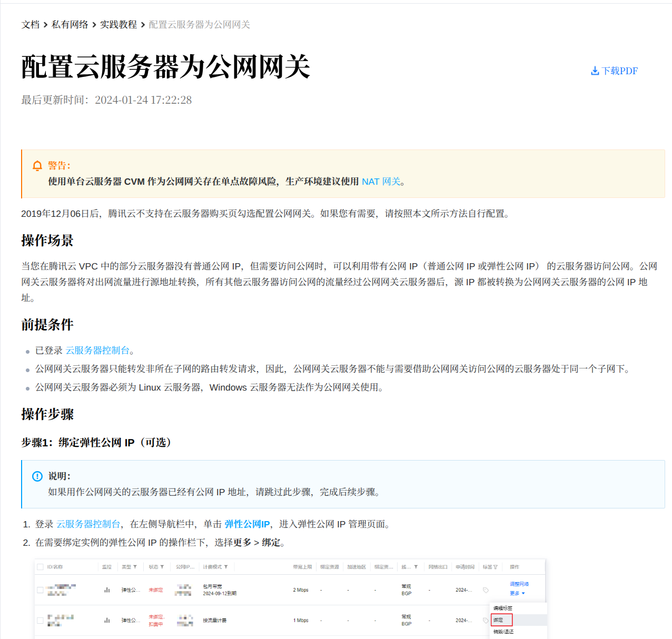Viewport: 672px width, 639px height.
Task: Click the filter funnel icon beside 标签 column
Action: coord(495,567)
